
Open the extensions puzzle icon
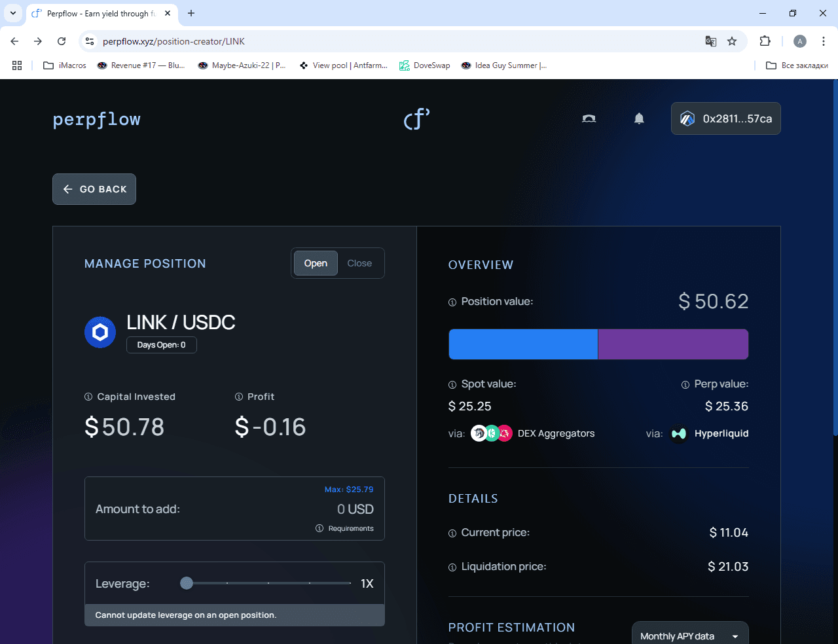[x=765, y=41]
